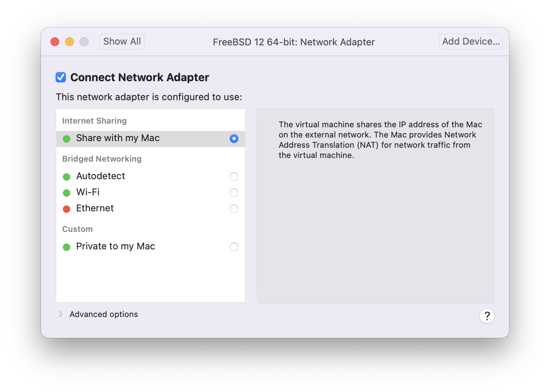The height and width of the screenshot is (392, 550).
Task: Click green status dot beside Private to my Mac
Action: (x=67, y=247)
